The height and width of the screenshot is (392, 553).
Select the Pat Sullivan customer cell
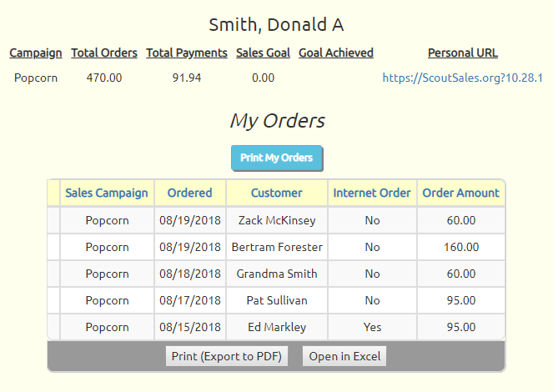point(277,300)
